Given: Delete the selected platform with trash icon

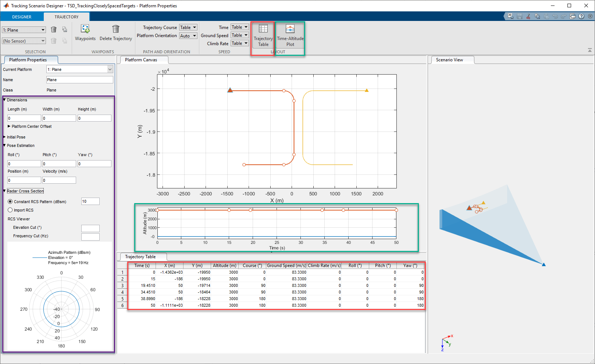Looking at the screenshot, I should pyautogui.click(x=54, y=30).
